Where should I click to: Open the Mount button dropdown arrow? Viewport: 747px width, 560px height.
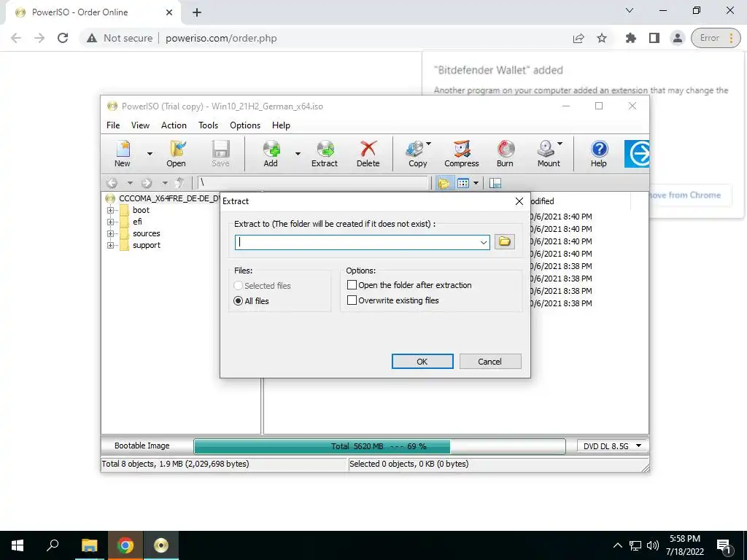[x=560, y=144]
